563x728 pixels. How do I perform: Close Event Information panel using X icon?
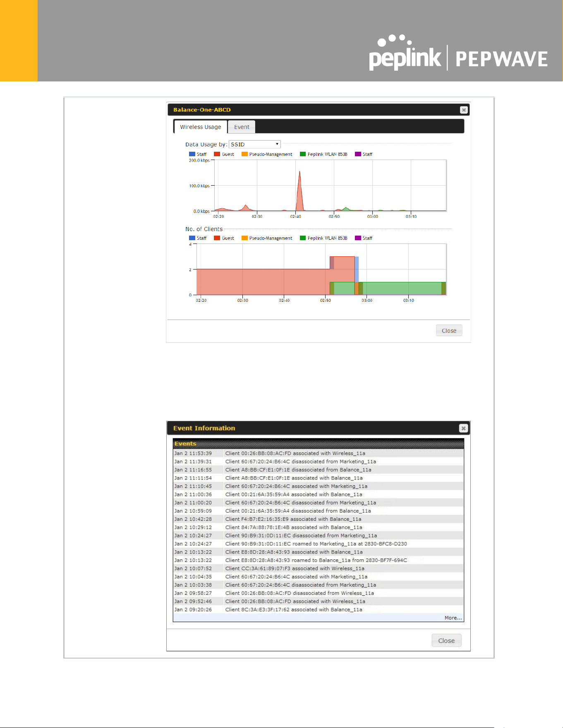tap(463, 428)
